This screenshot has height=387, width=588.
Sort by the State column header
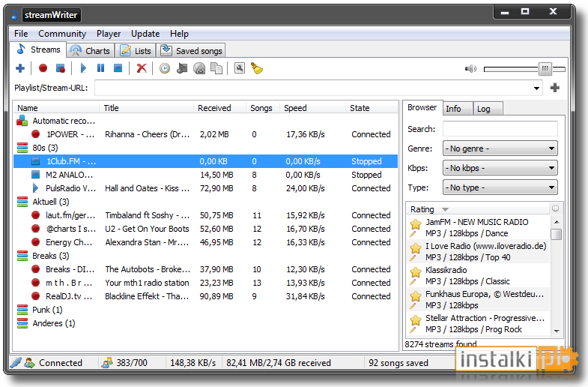[x=372, y=108]
